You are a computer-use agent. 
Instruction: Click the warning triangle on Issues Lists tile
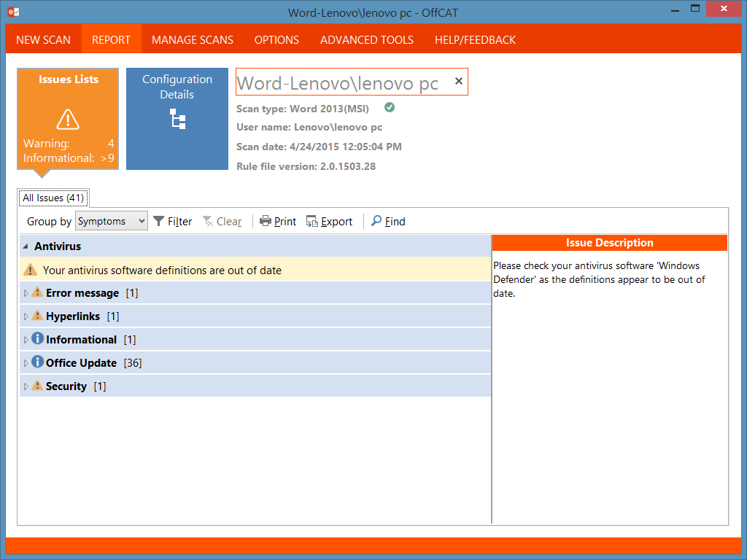click(67, 119)
